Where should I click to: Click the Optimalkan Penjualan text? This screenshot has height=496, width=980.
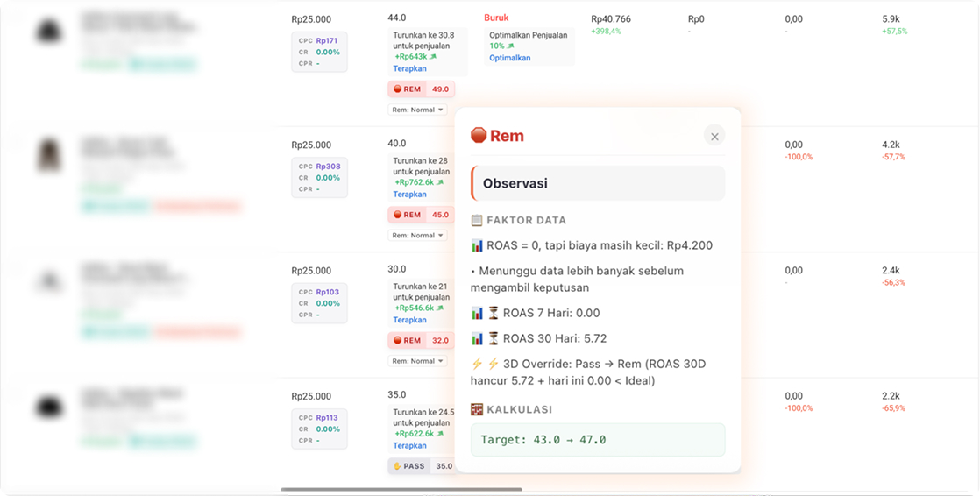528,35
